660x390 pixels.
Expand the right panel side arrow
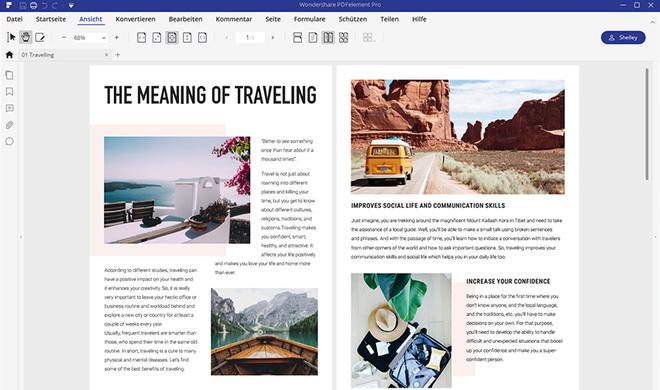[x=655, y=237]
